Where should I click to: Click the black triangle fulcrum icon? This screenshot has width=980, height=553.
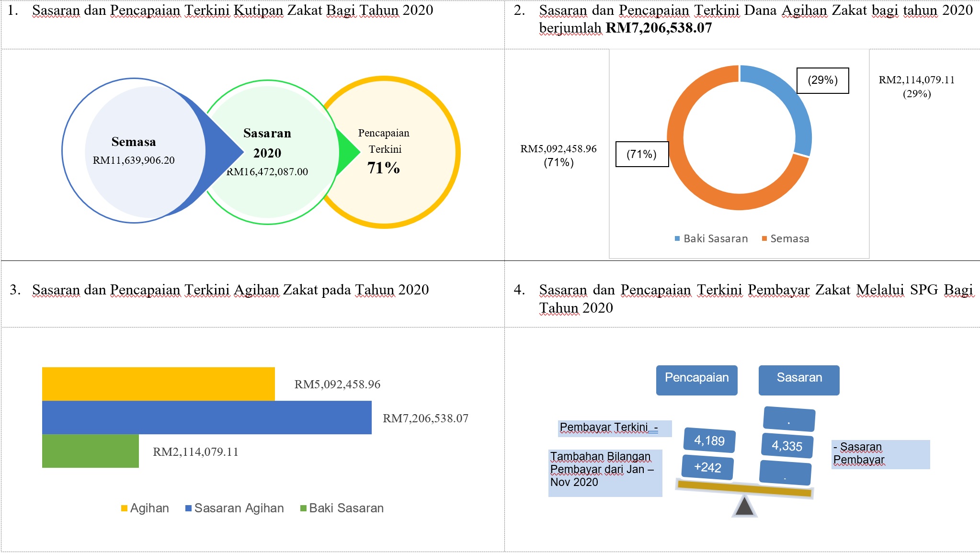point(744,508)
